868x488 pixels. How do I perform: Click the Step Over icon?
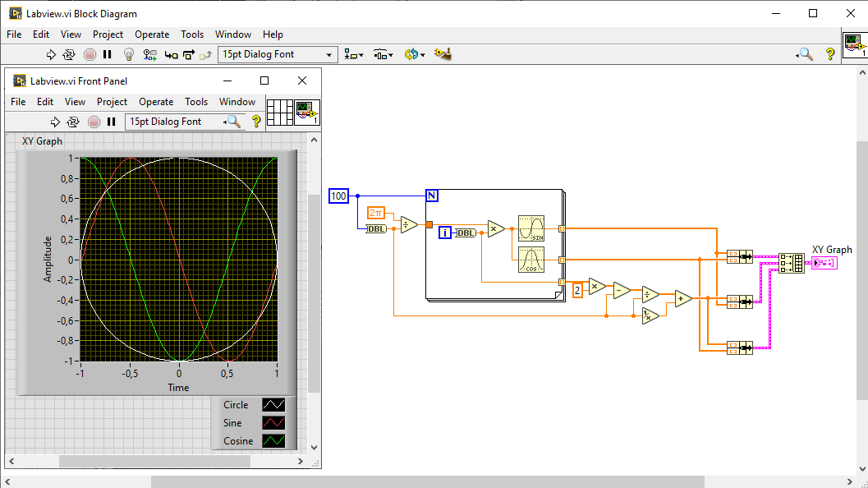189,54
